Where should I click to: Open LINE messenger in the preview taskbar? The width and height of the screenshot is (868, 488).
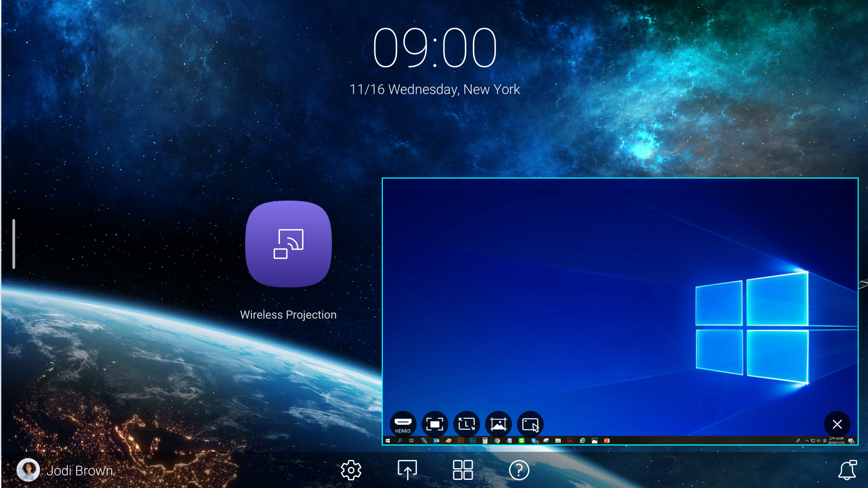coord(522,441)
